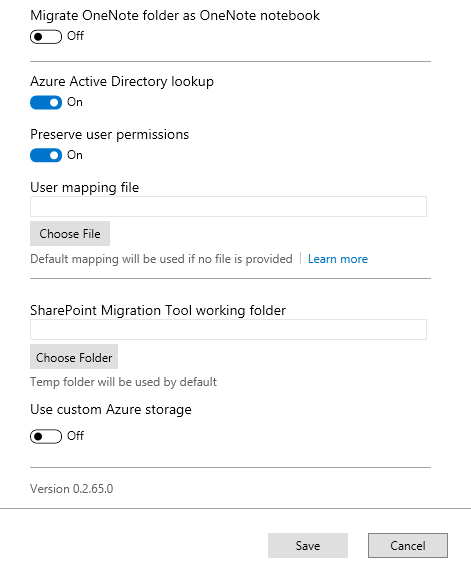Click the Choose Folder button
Image resolution: width=471 pixels, height=567 pixels.
click(74, 357)
